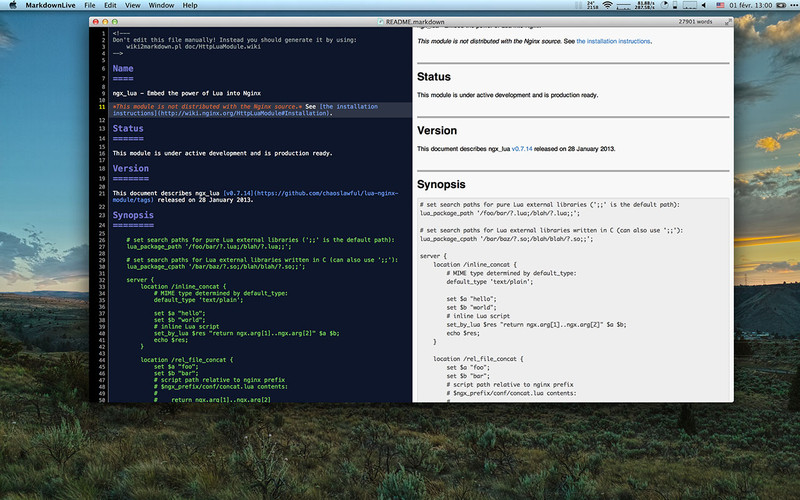
Task: Click the Version heading in preview pane
Action: pyautogui.click(x=437, y=131)
